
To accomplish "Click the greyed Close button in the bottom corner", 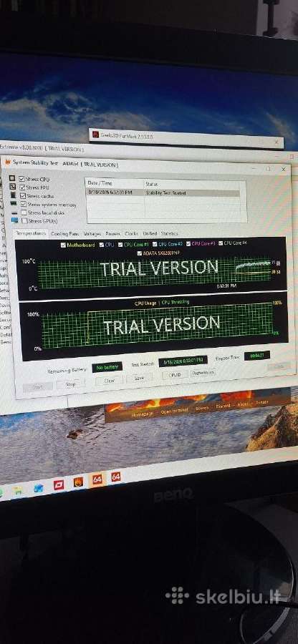I will point(279,366).
